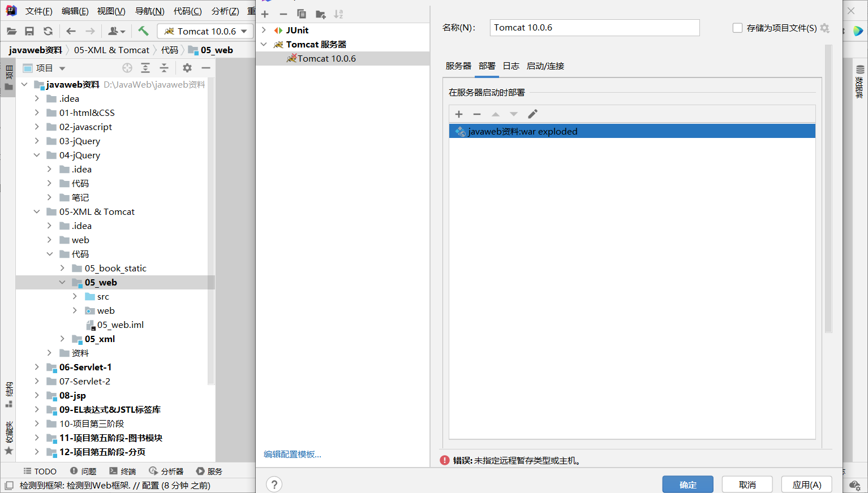
Task: Open 终端 tool window
Action: point(123,471)
